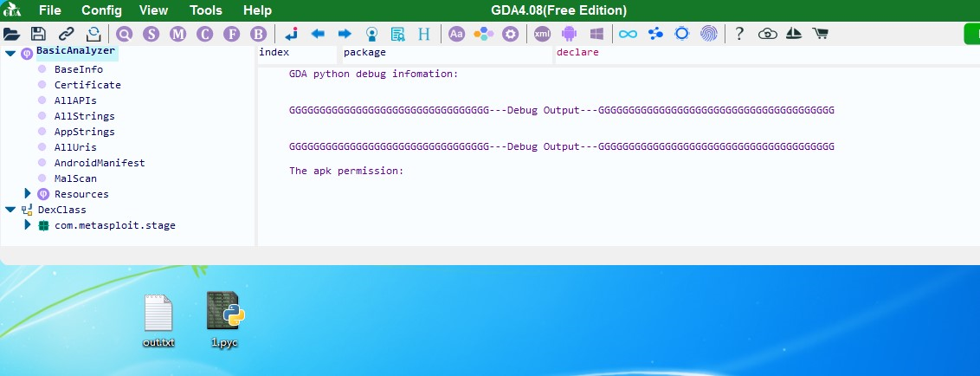
Task: Select AllStrings in the tree
Action: pos(84,116)
